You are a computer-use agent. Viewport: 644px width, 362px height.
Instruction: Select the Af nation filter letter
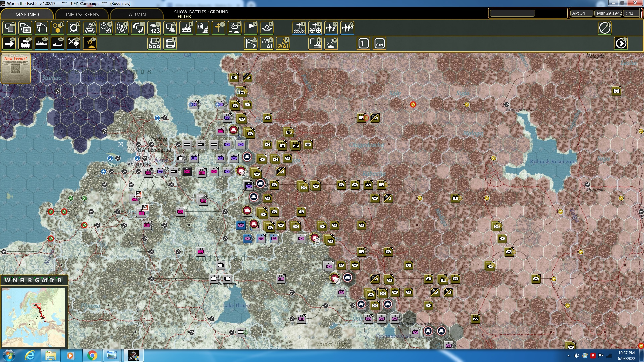(x=44, y=280)
